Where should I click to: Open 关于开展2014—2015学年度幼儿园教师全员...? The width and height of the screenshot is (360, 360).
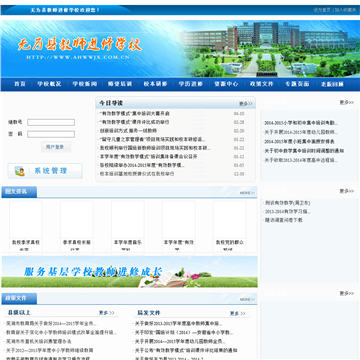[x=180, y=341]
